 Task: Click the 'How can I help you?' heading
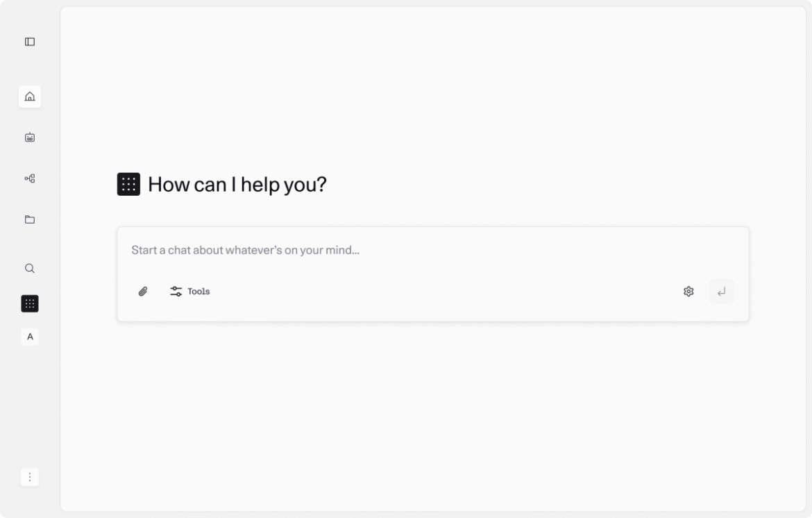click(239, 184)
